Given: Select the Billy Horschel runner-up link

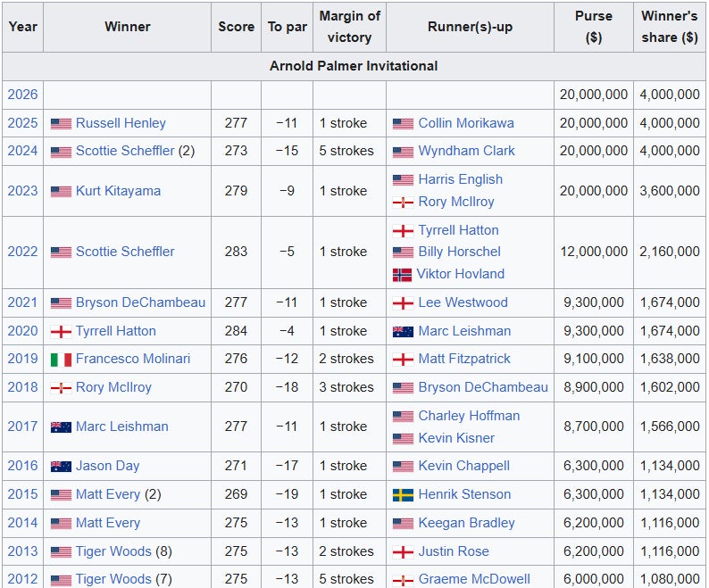Looking at the screenshot, I should pyautogui.click(x=459, y=252).
